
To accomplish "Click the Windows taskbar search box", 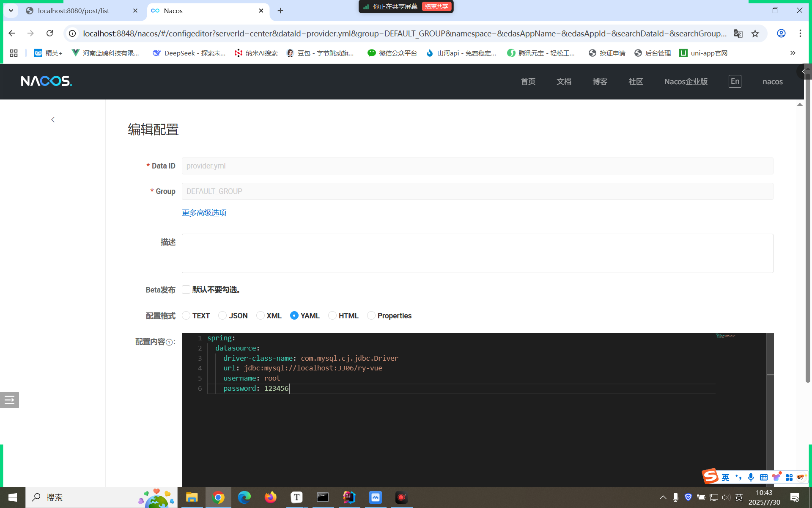I will click(101, 497).
